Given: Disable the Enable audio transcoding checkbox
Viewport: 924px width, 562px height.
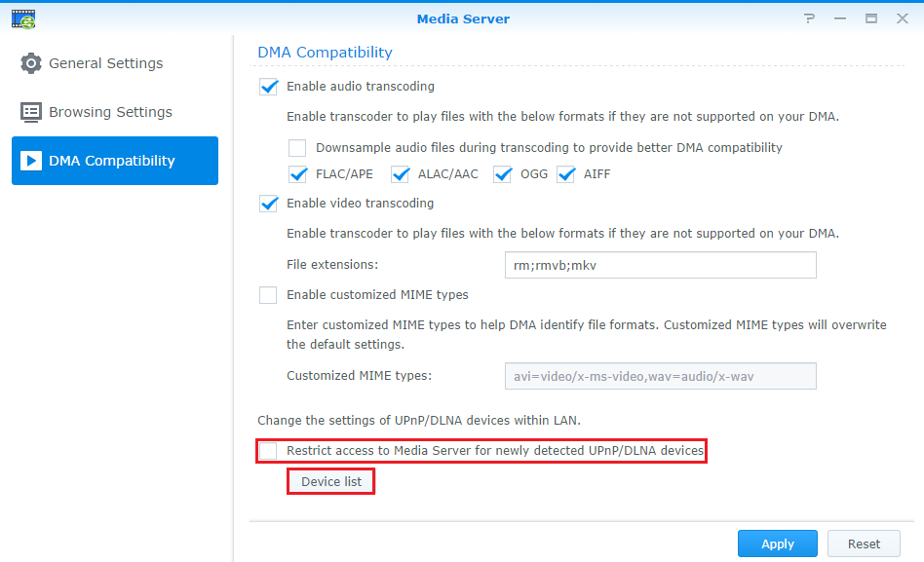Looking at the screenshot, I should [268, 87].
